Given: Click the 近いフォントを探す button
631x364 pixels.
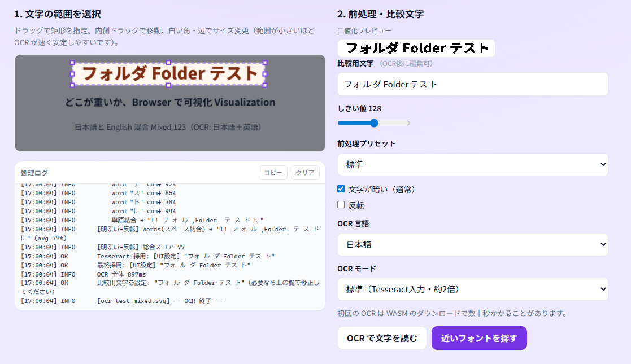Looking at the screenshot, I should click(x=479, y=338).
